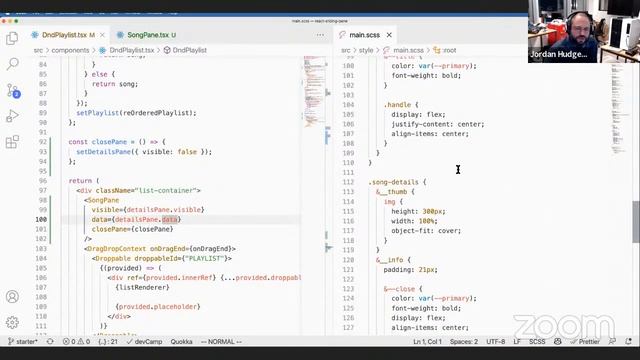
Task: Click 'Ln 1, Col 1' cursor position
Action: [427, 342]
